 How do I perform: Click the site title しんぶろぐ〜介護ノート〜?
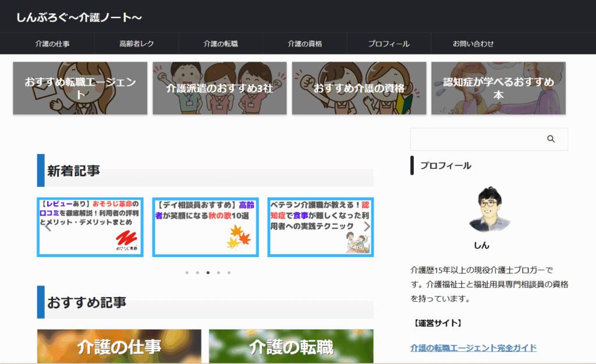(x=79, y=18)
